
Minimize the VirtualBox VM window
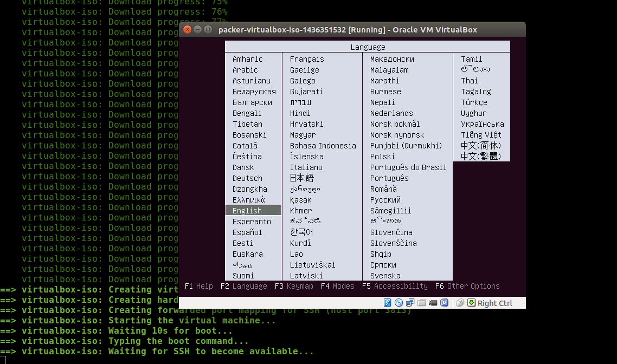198,29
